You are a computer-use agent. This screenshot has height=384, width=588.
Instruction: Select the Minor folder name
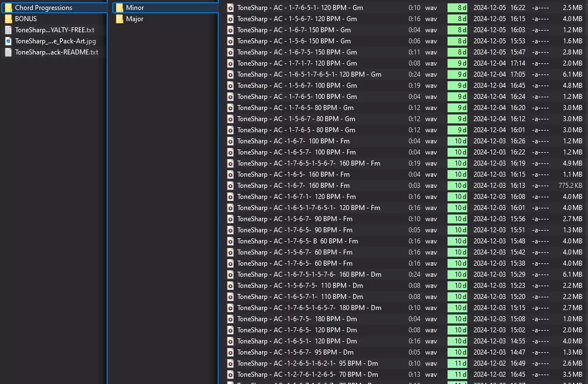(135, 8)
